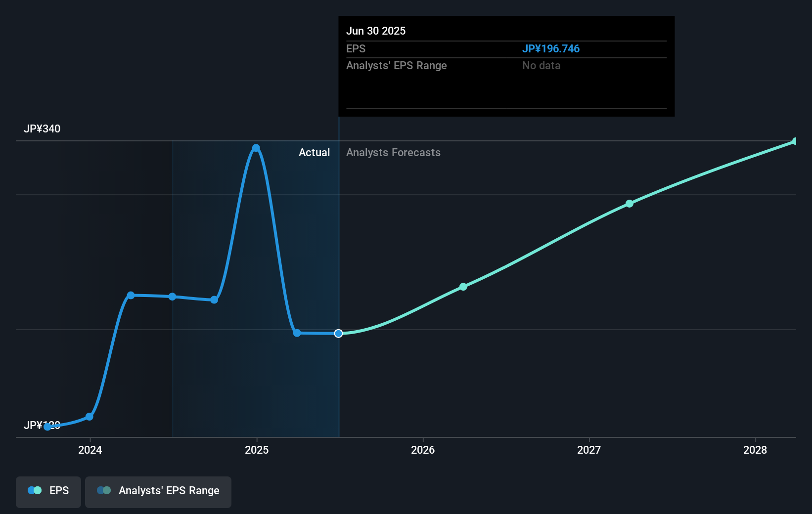Click the forecast data point after 2027
The image size is (812, 514).
coord(629,204)
